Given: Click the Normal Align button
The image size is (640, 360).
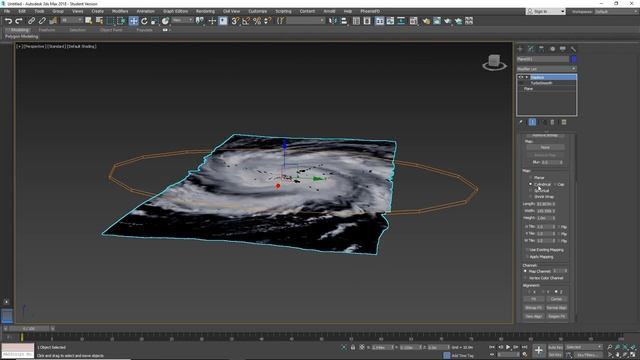Looking at the screenshot, I should click(x=556, y=308).
